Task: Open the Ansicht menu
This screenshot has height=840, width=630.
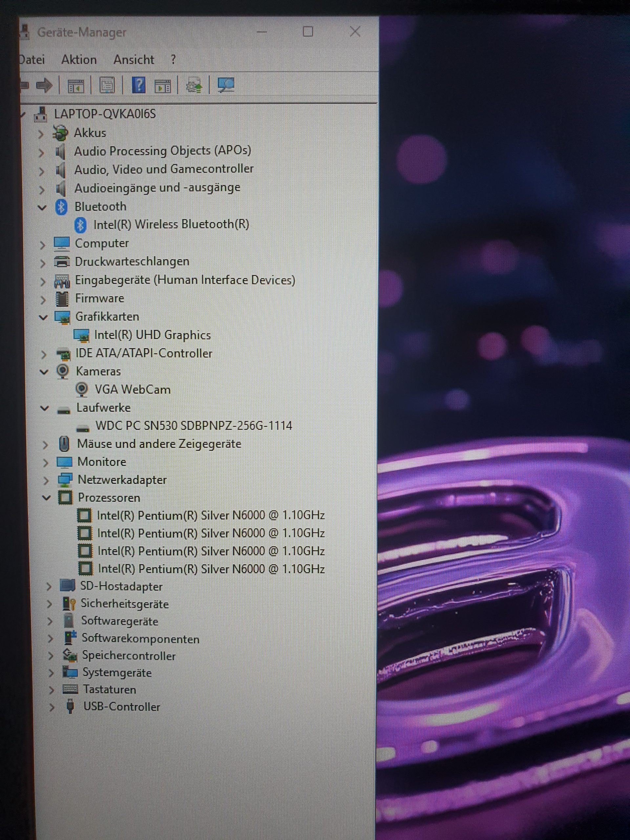Action: point(134,60)
